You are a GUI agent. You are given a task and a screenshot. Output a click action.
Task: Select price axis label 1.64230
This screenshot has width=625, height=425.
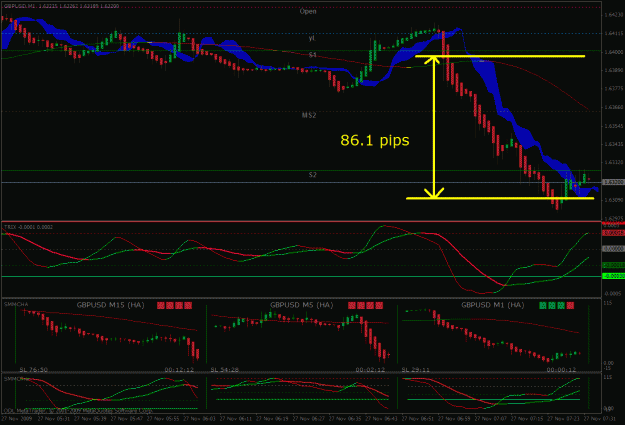(x=614, y=15)
